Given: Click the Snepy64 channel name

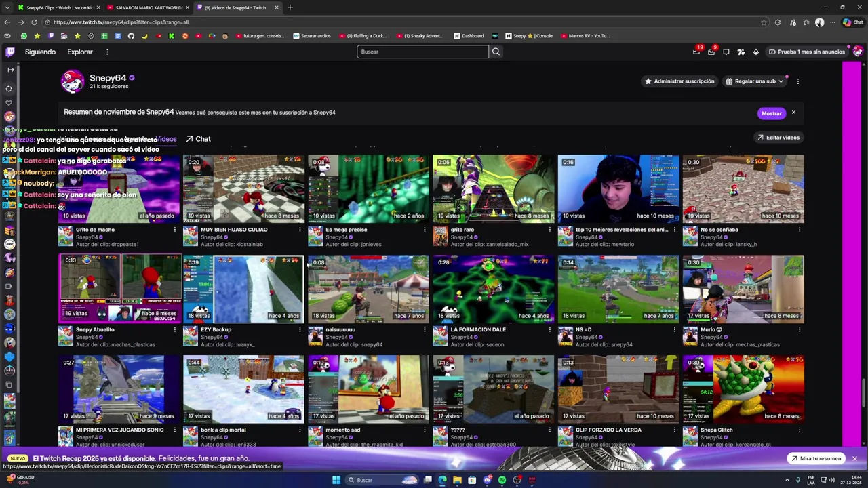Looking at the screenshot, I should 108,78.
